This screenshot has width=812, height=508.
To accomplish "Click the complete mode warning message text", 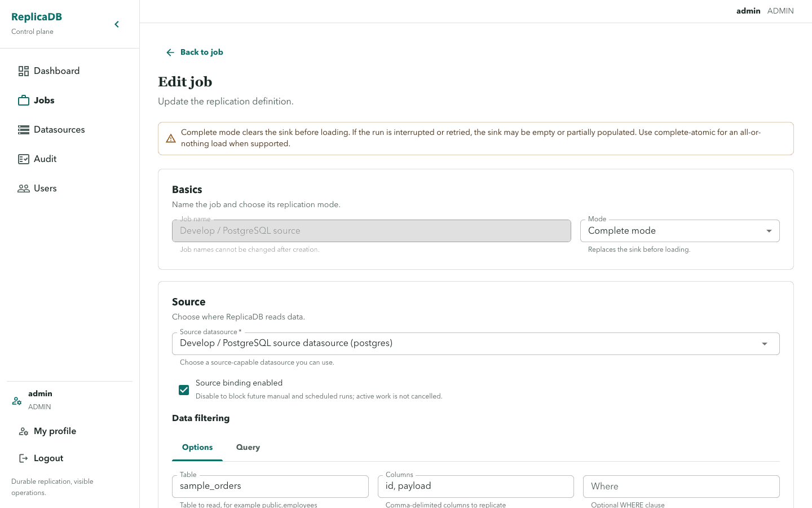I will click(471, 138).
